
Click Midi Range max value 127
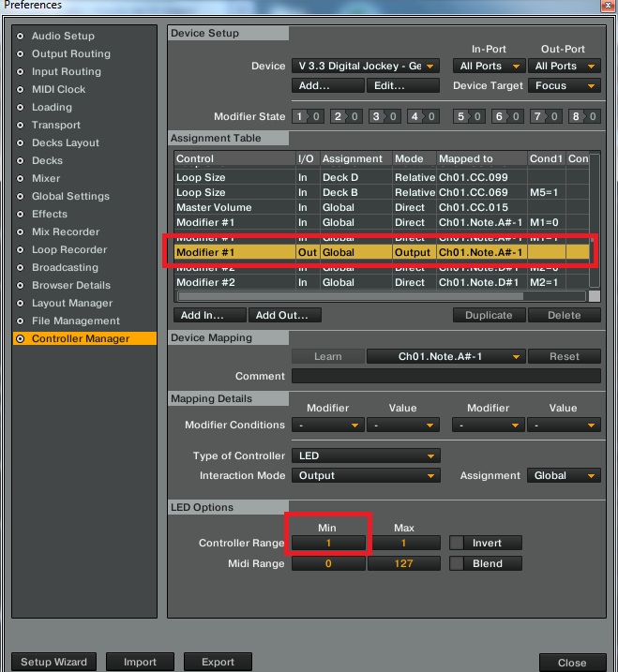[x=403, y=563]
